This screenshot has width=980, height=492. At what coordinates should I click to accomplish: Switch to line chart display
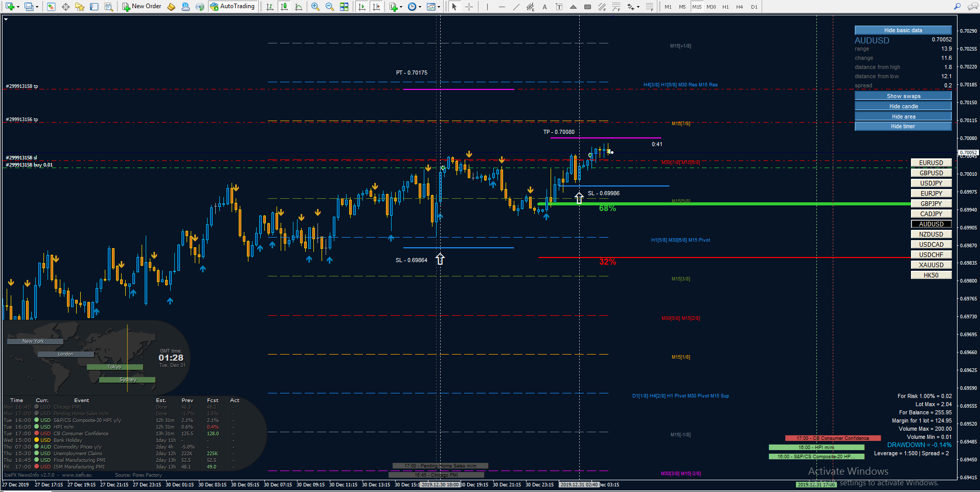tap(299, 7)
